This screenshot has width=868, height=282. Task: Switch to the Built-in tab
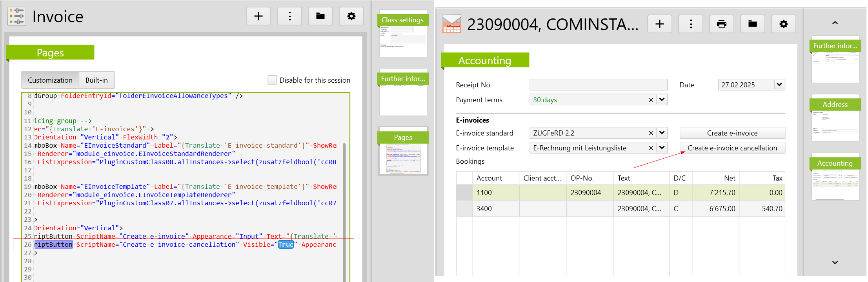[96, 80]
